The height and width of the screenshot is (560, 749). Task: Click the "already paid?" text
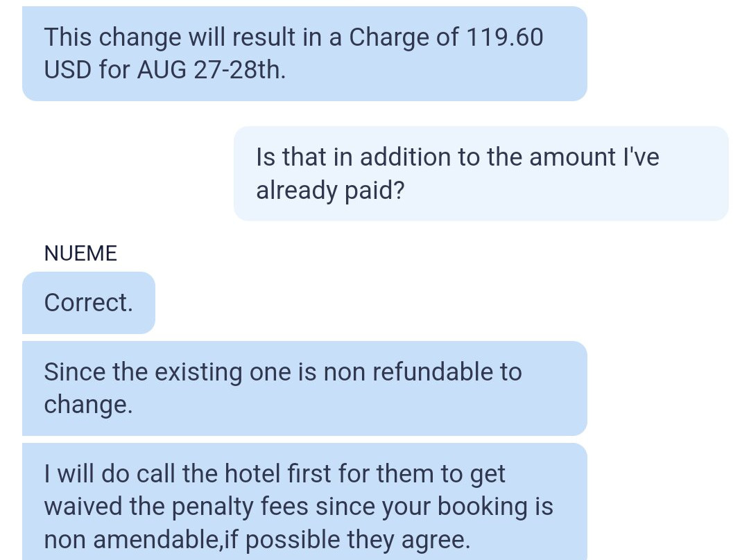tap(330, 191)
